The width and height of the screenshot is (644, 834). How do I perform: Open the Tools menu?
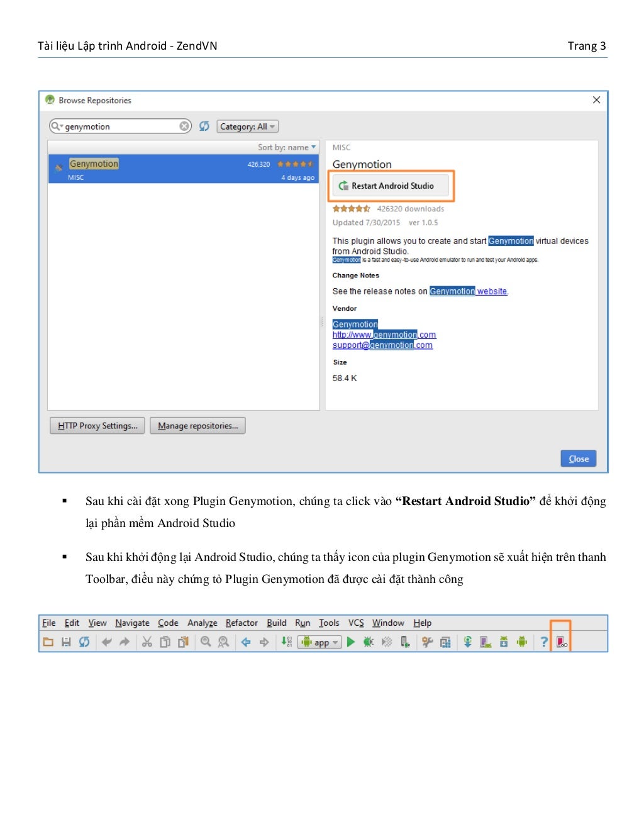(329, 623)
